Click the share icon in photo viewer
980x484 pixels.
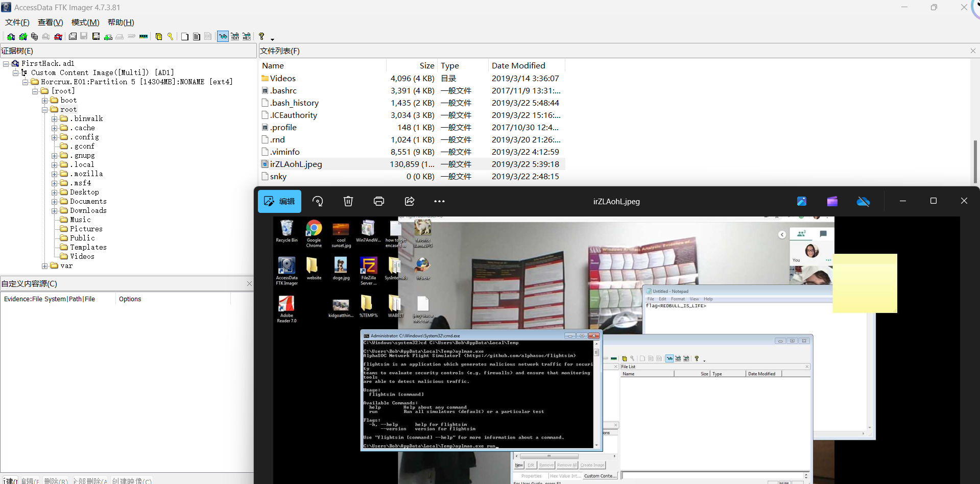pyautogui.click(x=410, y=202)
